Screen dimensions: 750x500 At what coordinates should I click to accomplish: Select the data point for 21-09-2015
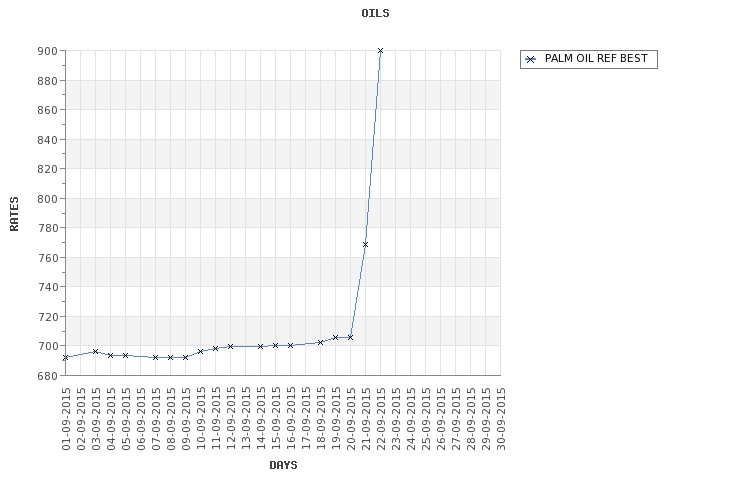[x=365, y=244]
